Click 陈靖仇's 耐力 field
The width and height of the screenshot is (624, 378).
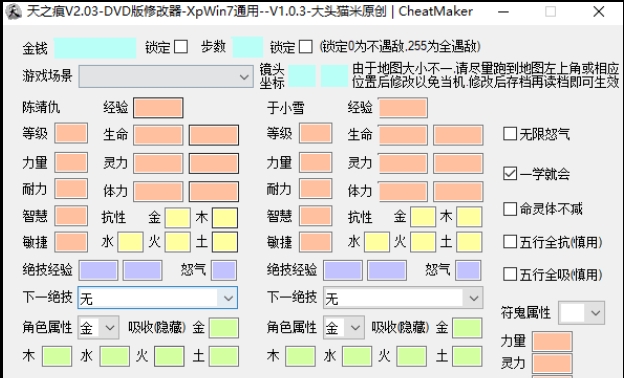(71, 189)
